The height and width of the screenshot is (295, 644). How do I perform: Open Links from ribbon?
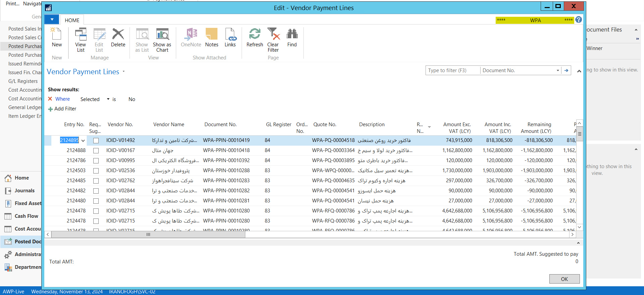[x=230, y=37]
